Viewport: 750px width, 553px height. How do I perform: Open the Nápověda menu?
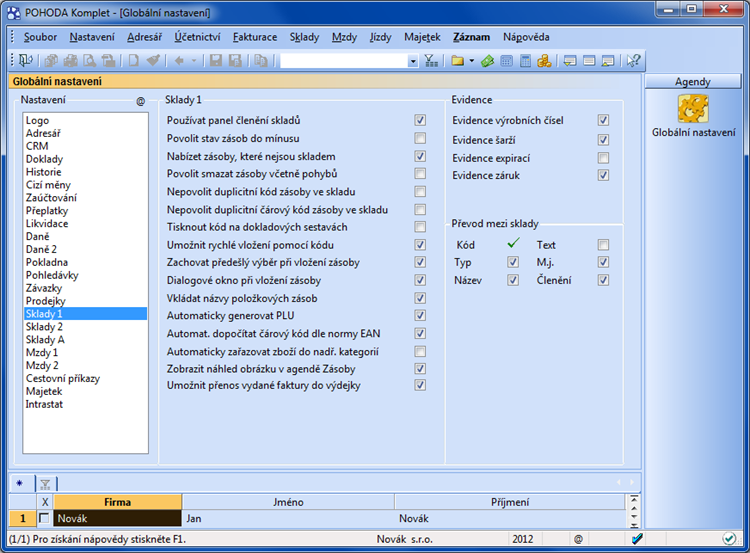526,37
